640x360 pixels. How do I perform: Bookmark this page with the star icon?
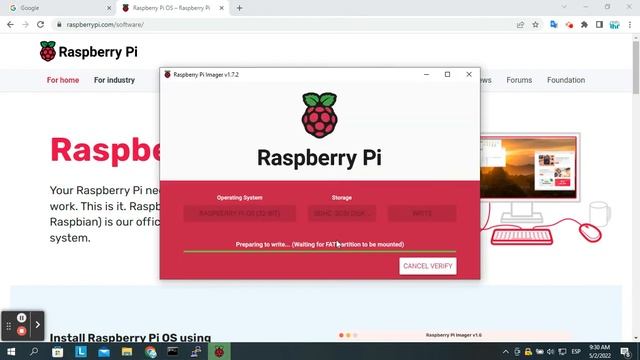[536, 24]
